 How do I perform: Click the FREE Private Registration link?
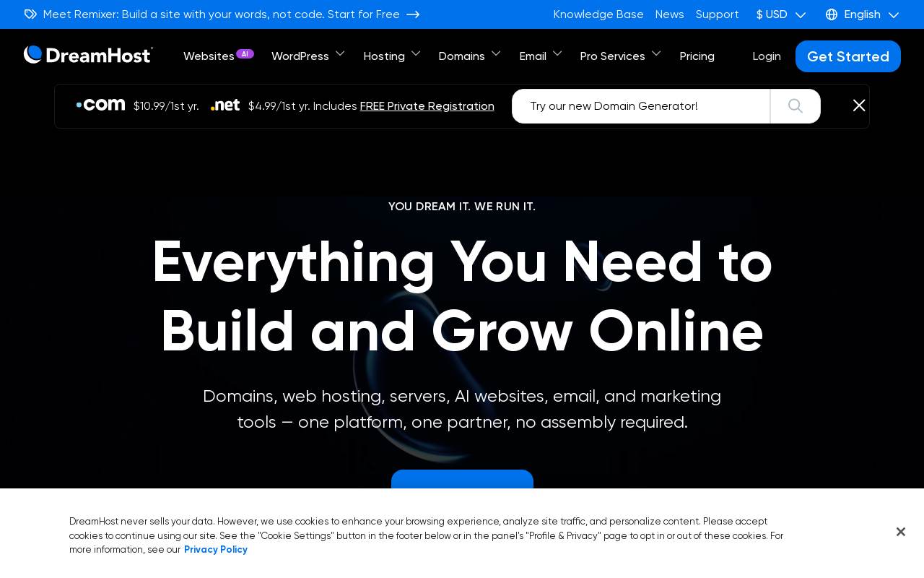point(427,106)
